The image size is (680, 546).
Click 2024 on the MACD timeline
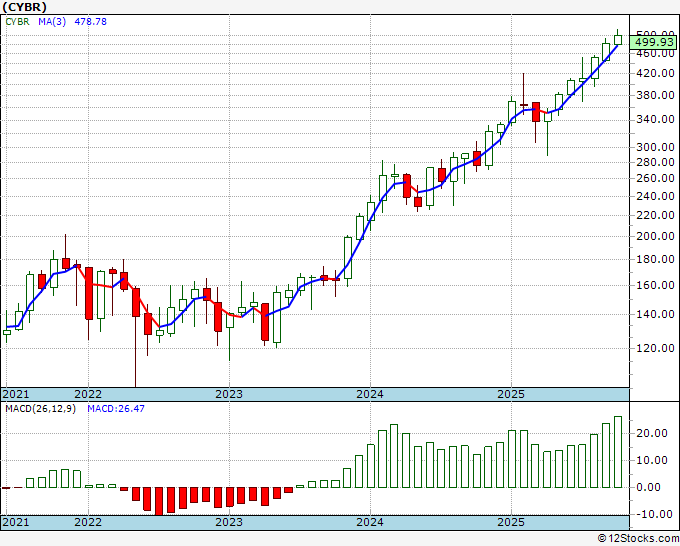tap(370, 522)
